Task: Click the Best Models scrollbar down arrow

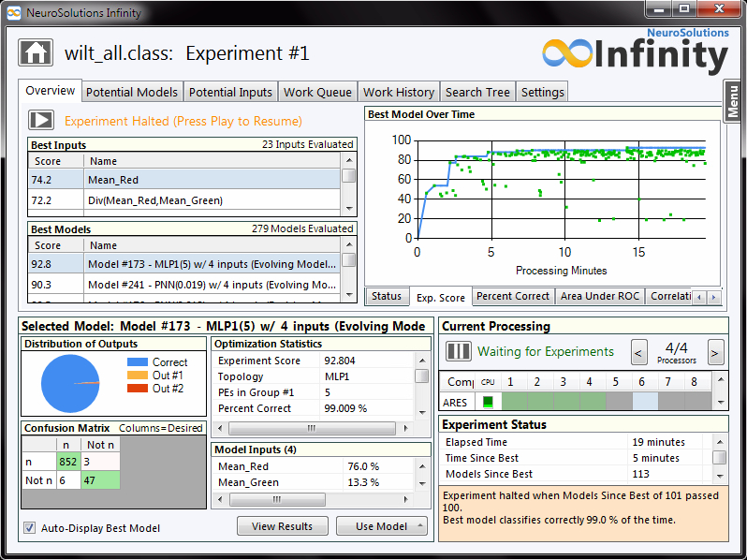Action: click(349, 295)
